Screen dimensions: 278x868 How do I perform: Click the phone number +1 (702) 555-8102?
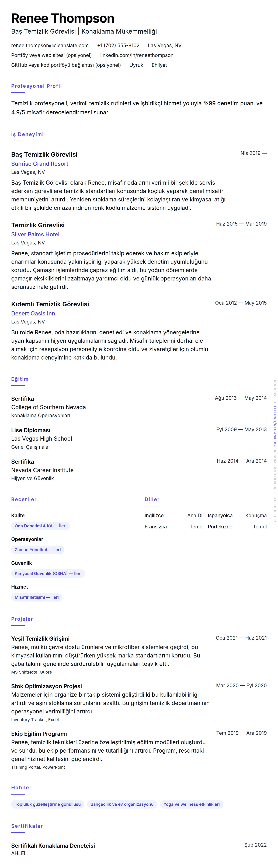pos(118,45)
